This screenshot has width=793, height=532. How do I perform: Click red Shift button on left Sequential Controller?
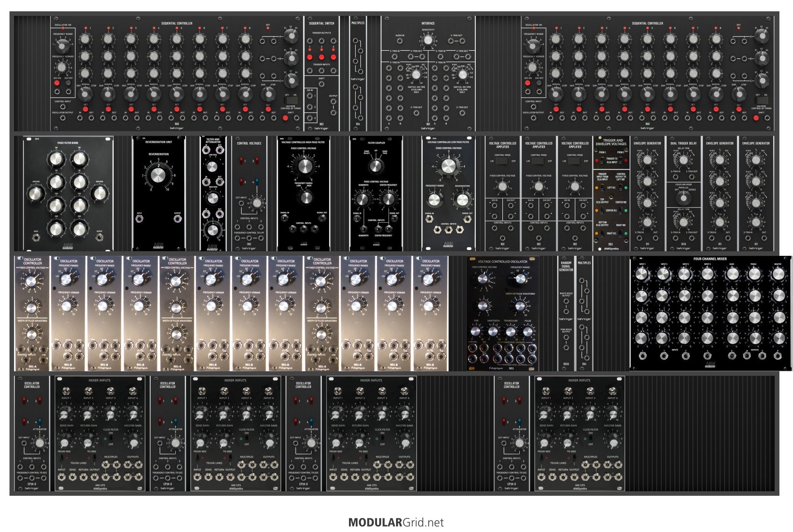pyautogui.click(x=285, y=118)
